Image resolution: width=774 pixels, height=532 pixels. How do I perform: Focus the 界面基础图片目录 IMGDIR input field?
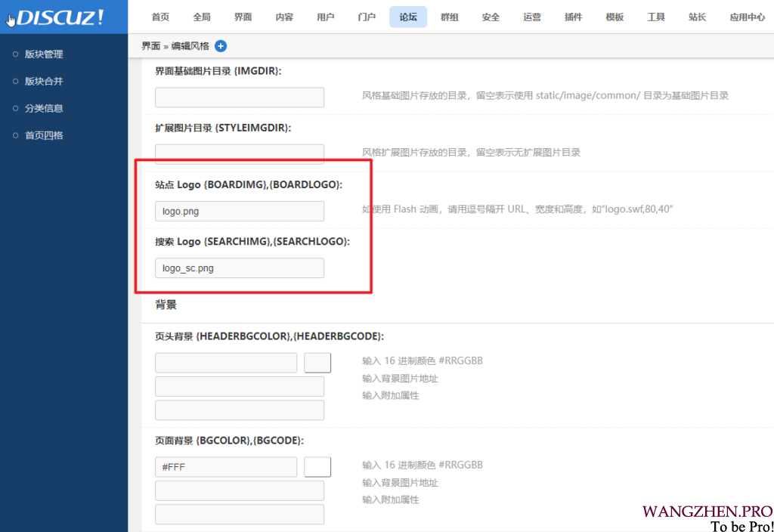[x=240, y=97]
